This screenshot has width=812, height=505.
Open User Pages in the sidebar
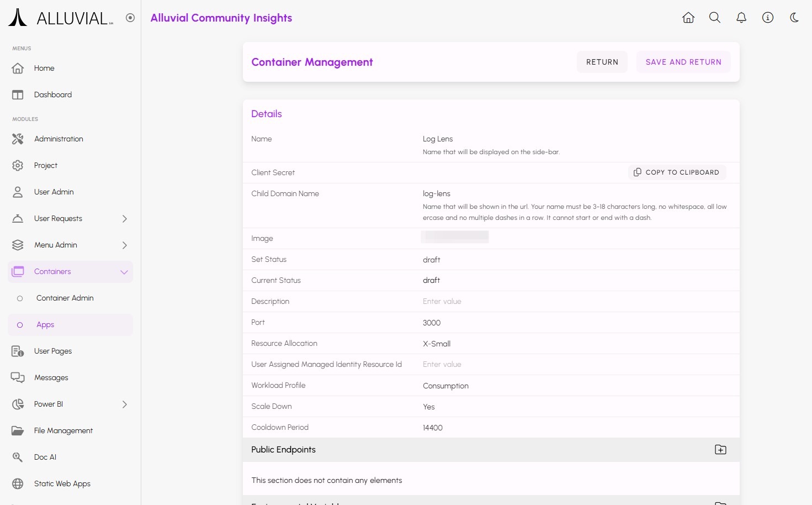(71, 351)
